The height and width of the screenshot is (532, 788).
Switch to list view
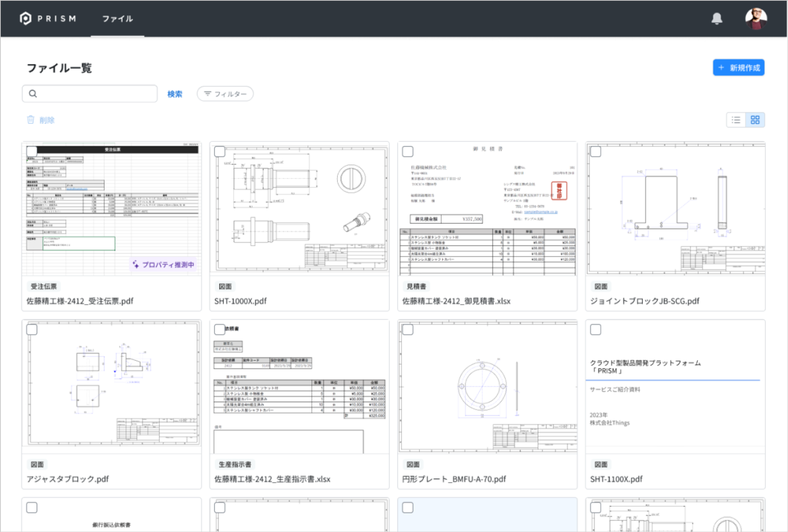tap(736, 120)
